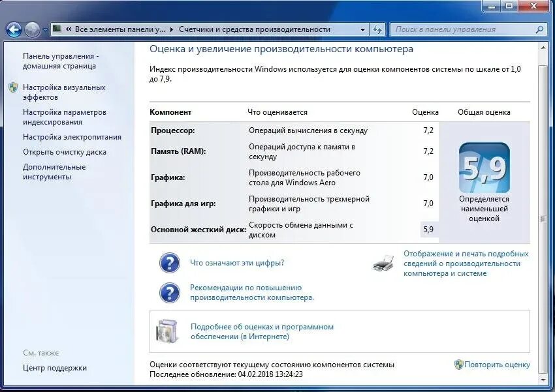This screenshot has width=555, height=392.
Task: Go back with the blue arrow button
Action: click(x=14, y=30)
